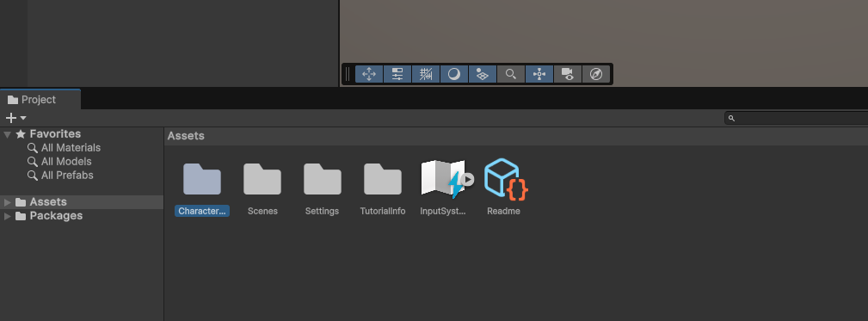Expand the Packages folder tree arrow
Screen dimensions: 868x321
(7, 216)
